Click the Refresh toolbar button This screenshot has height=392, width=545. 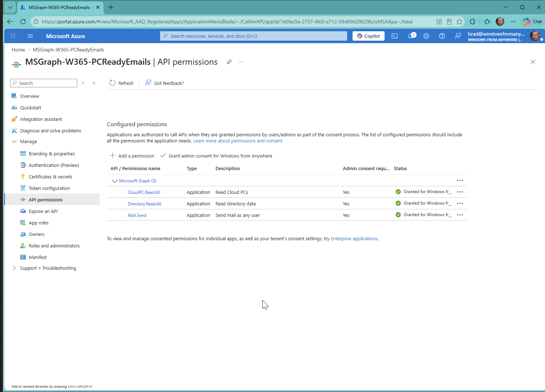click(122, 83)
